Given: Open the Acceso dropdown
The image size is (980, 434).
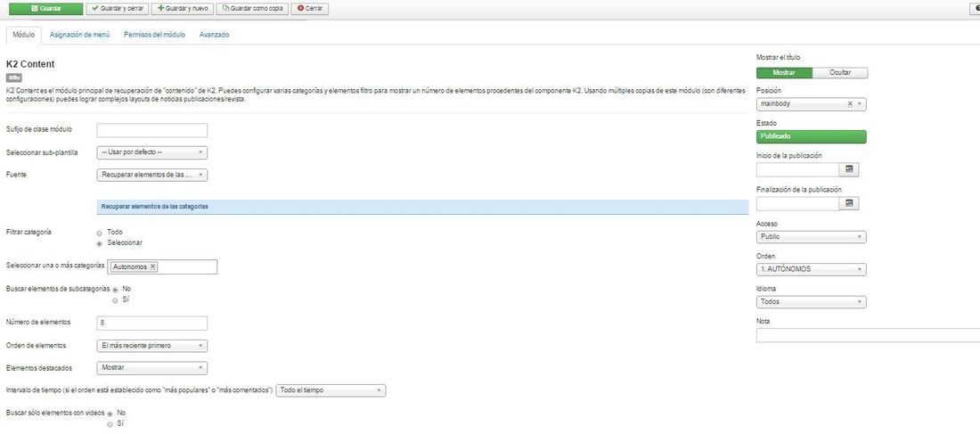Looking at the screenshot, I should [812, 237].
